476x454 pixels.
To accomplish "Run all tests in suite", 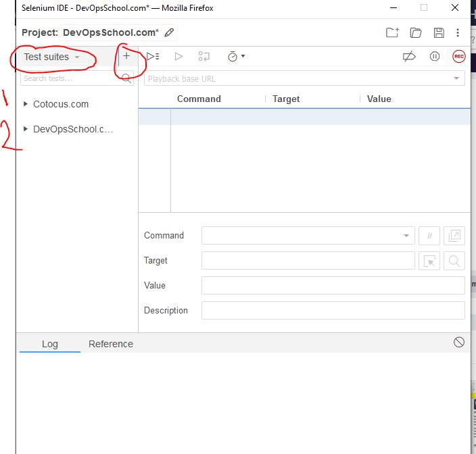I will point(153,57).
